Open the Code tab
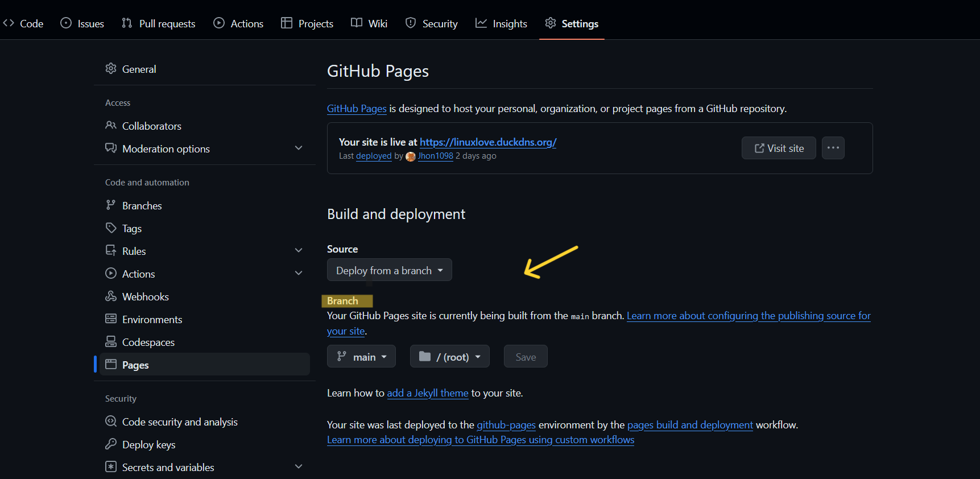This screenshot has height=479, width=980. [23, 23]
